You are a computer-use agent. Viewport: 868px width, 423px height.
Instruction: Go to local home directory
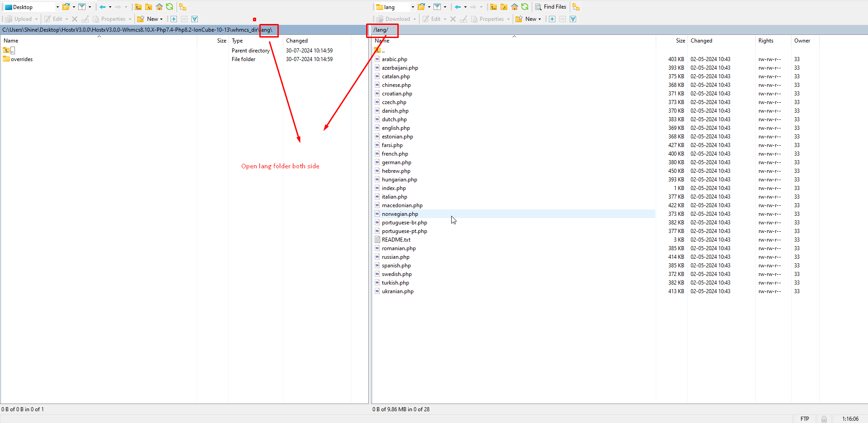[x=159, y=7]
